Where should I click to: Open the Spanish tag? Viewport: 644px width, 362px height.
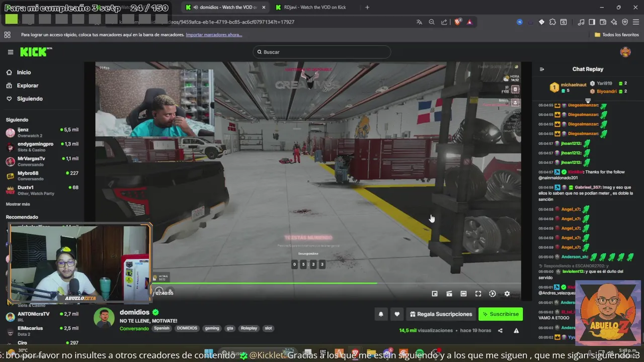click(x=162, y=328)
